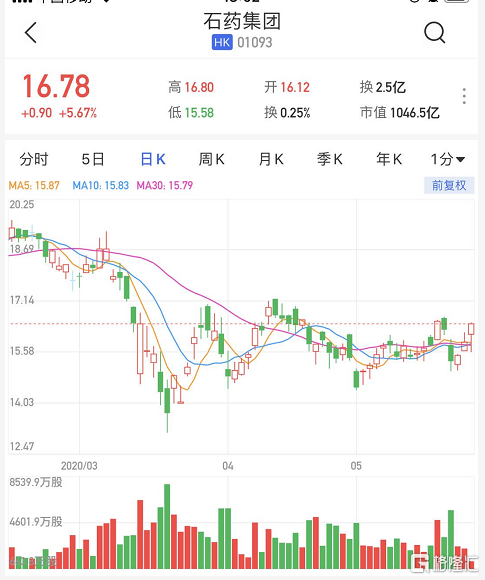
Task: Tap the Gelonghui watermark logo
Action: pos(444,563)
